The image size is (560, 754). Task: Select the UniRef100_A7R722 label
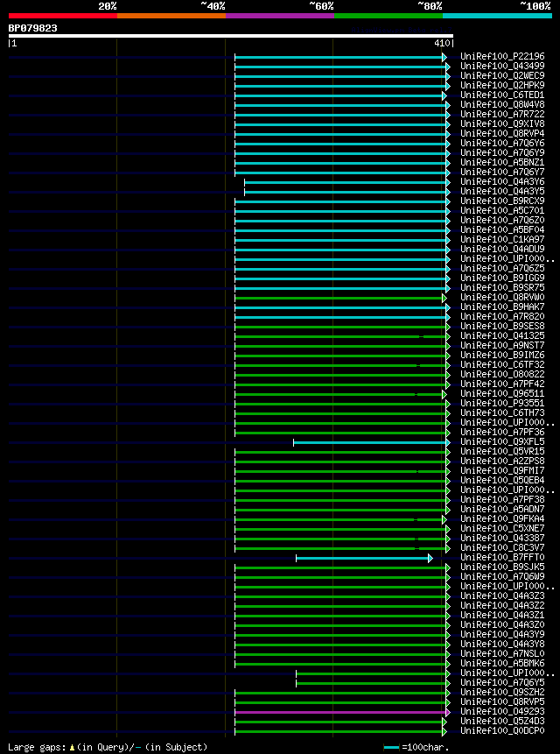502,115
